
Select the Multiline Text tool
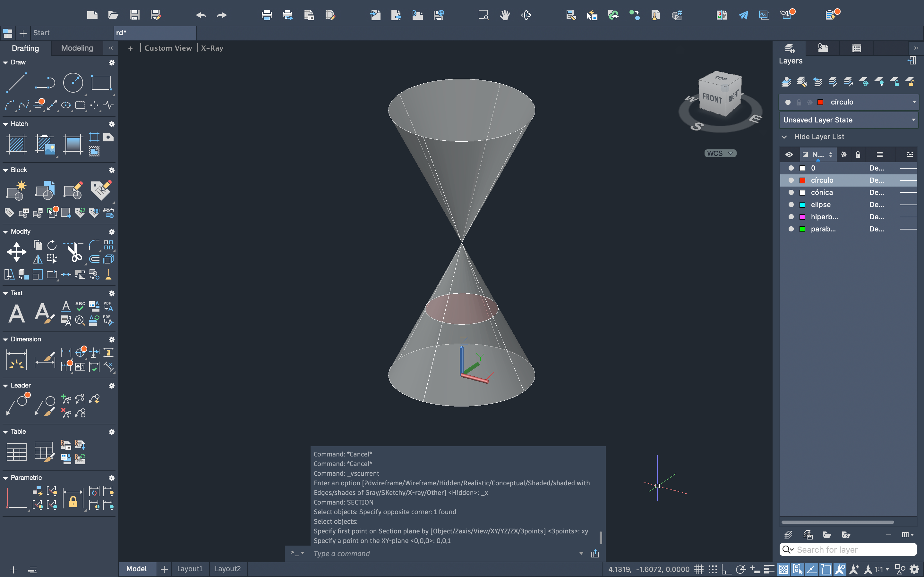(x=16, y=314)
